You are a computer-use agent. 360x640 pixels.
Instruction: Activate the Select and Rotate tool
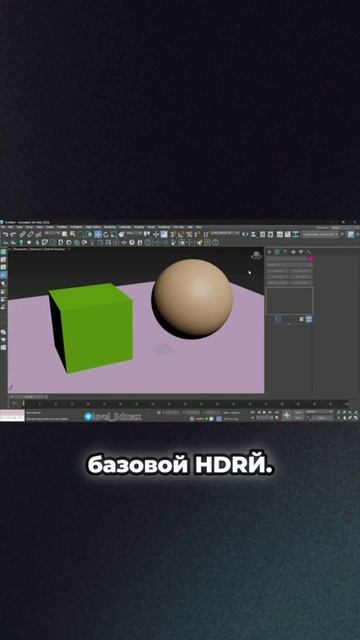106,234
